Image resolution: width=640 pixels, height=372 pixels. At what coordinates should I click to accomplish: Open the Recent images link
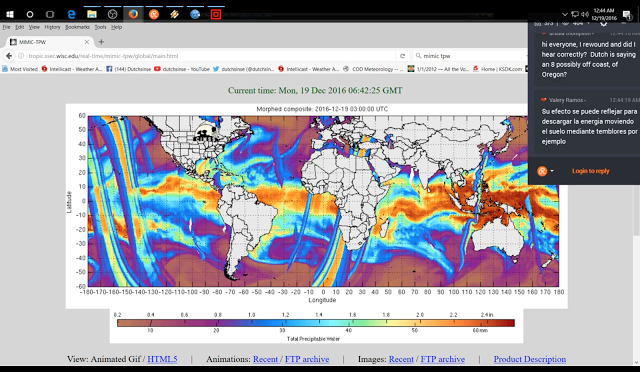click(401, 359)
